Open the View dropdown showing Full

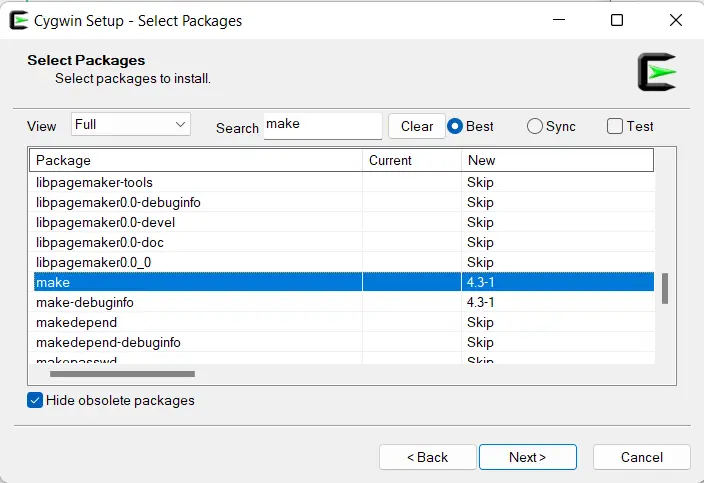pos(131,124)
